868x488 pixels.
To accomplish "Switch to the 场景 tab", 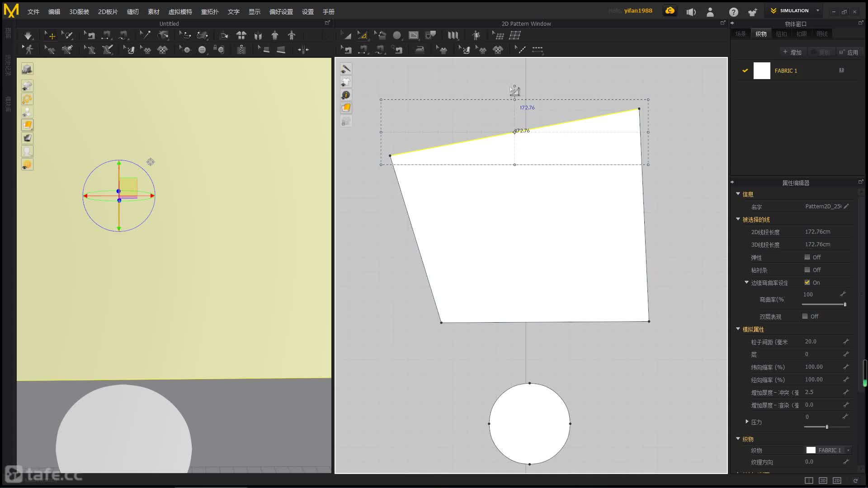I will [741, 34].
